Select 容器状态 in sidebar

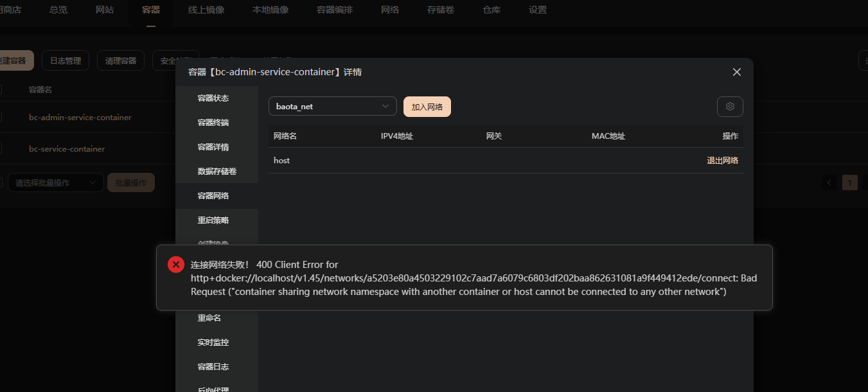213,98
